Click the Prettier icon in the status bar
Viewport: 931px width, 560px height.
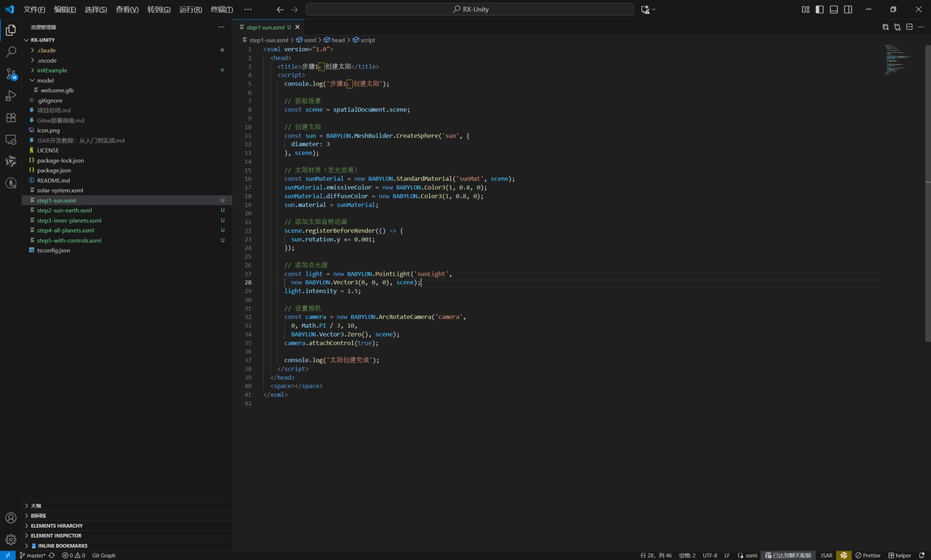[x=871, y=555]
